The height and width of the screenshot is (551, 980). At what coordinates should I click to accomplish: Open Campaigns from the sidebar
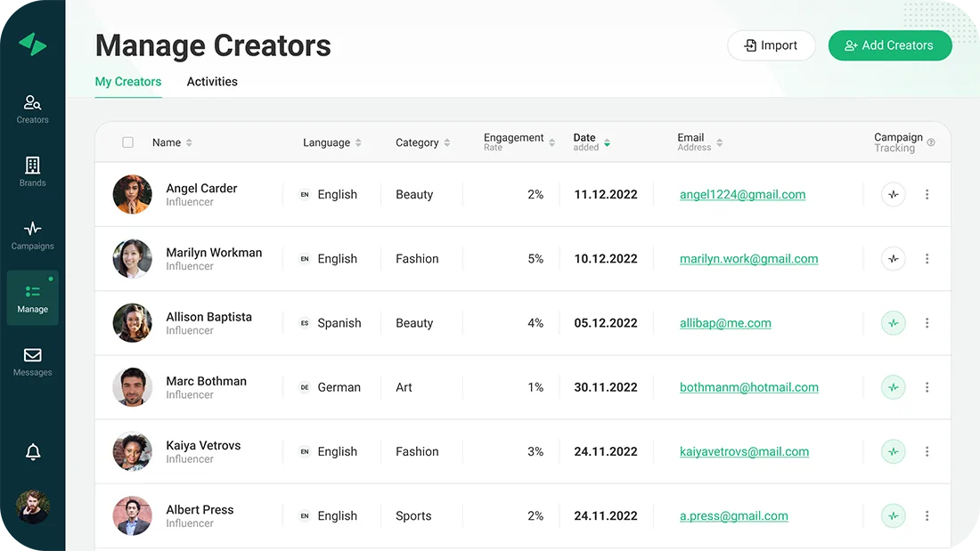click(x=32, y=235)
